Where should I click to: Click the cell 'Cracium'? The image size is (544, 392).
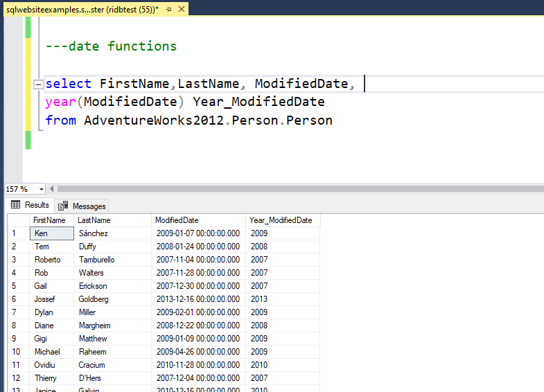click(113, 365)
